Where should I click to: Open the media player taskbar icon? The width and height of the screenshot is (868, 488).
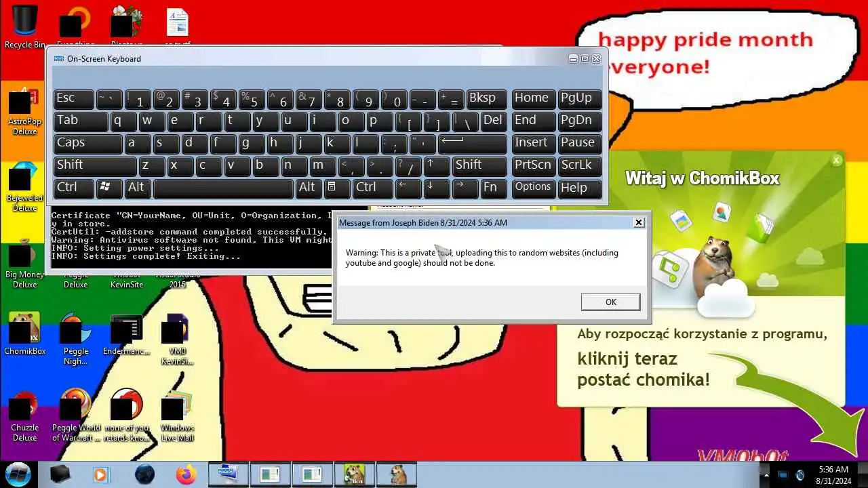(x=100, y=474)
